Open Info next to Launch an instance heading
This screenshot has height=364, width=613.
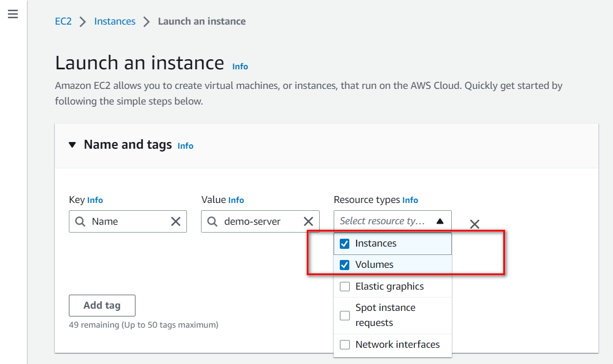(240, 67)
